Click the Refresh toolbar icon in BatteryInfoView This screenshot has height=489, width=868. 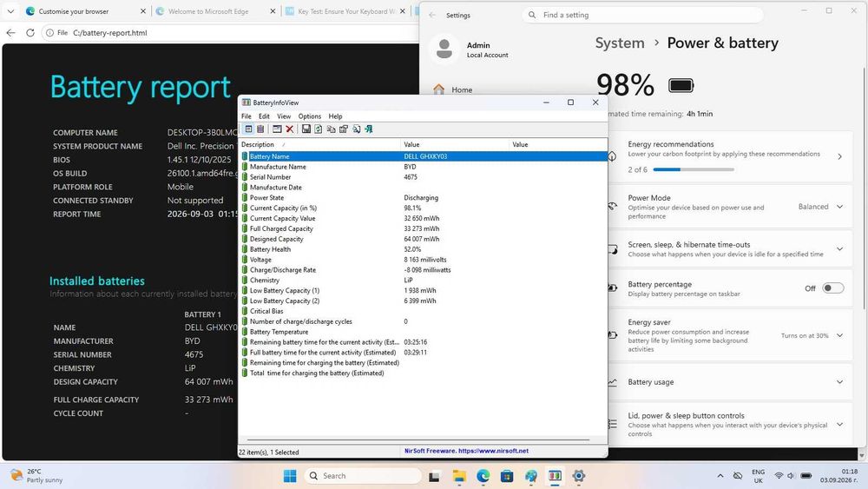coord(319,129)
